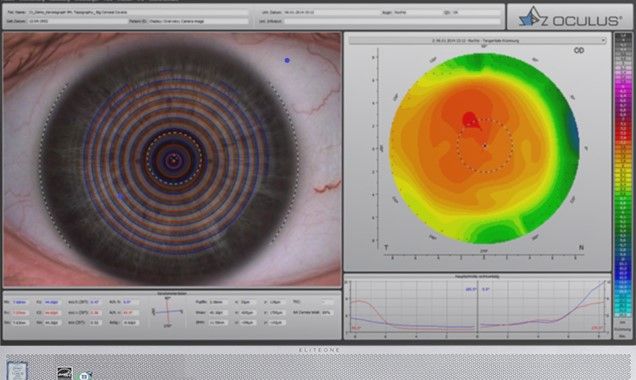The image size is (636, 380).
Task: Click the red Rv value in the data panel
Action: (x=19, y=313)
